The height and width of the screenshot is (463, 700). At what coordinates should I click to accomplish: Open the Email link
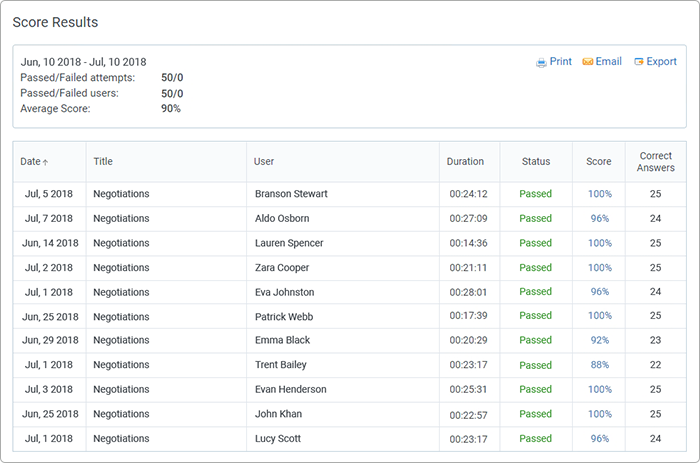608,61
